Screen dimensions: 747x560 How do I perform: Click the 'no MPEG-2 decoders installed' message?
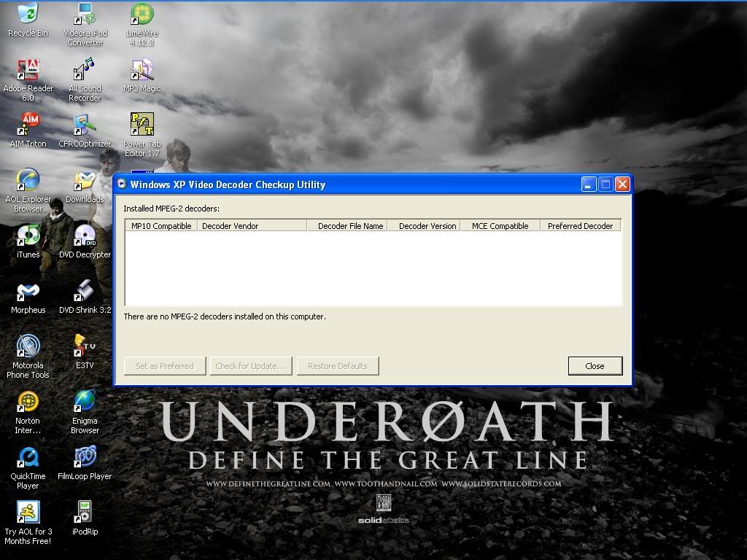tap(225, 316)
